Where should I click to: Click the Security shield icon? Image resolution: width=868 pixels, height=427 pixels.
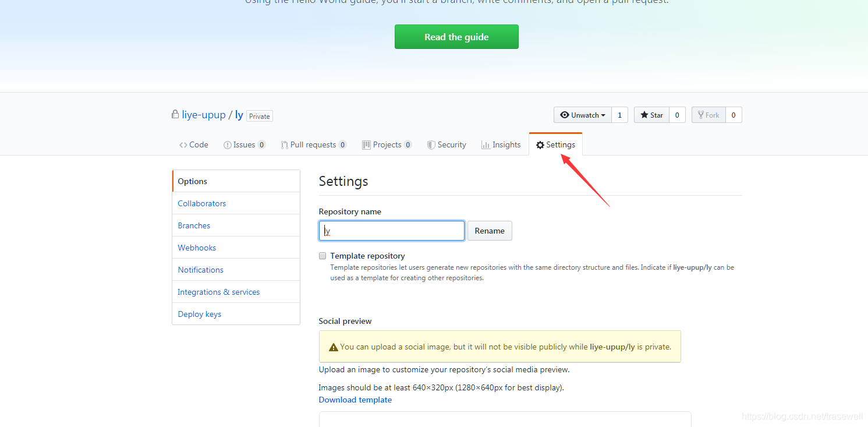click(x=431, y=145)
